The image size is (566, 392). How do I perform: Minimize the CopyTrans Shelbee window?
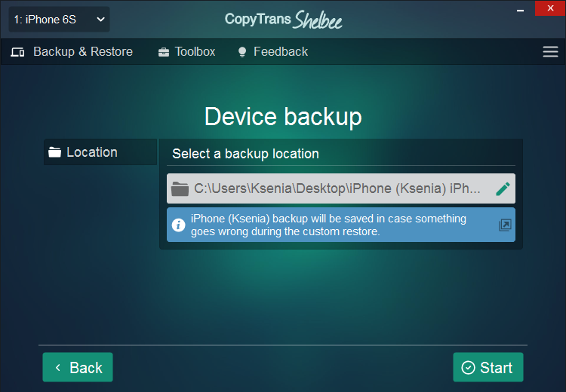(x=520, y=11)
